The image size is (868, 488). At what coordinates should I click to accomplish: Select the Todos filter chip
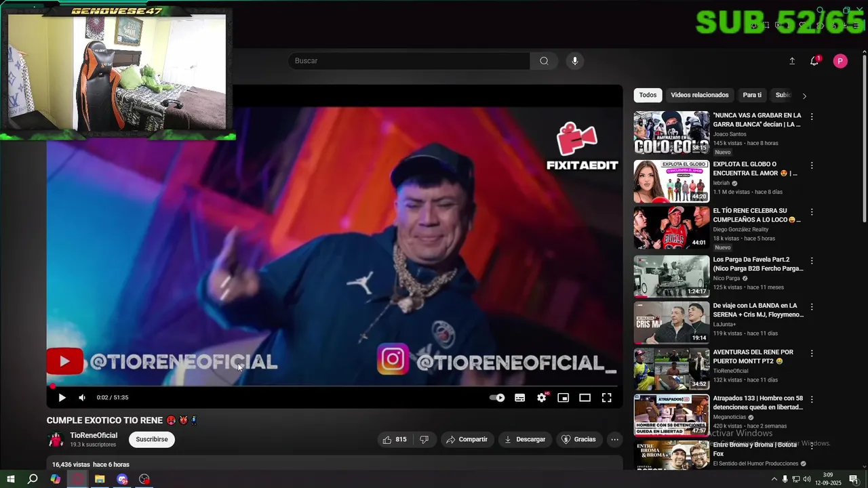click(x=648, y=96)
